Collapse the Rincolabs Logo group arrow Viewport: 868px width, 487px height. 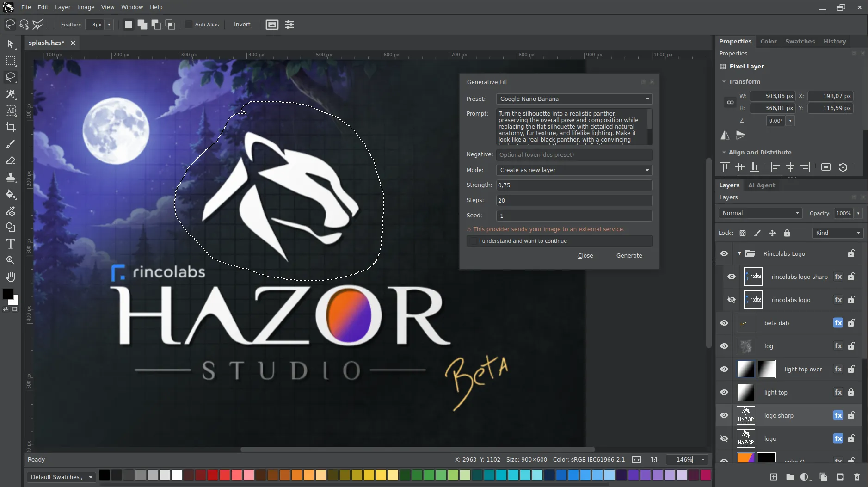click(739, 253)
